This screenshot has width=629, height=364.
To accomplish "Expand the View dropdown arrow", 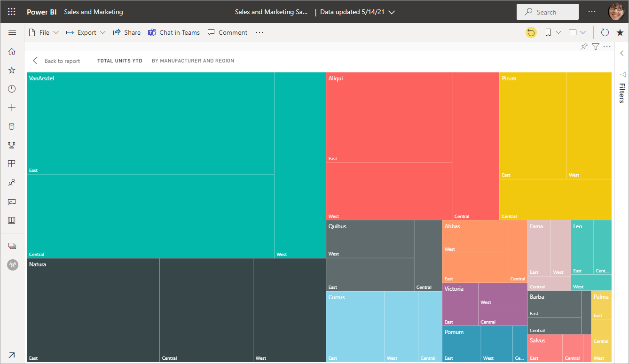I will (x=583, y=32).
